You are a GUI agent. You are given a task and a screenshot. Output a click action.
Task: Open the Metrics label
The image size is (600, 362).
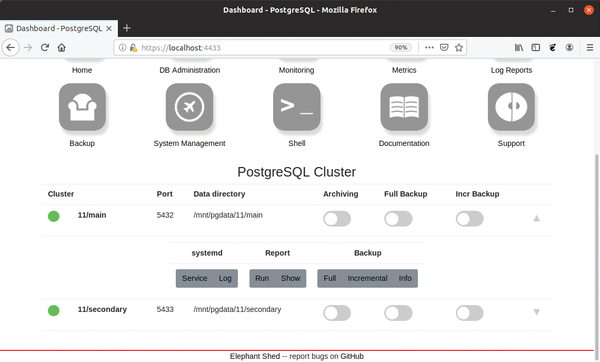404,70
